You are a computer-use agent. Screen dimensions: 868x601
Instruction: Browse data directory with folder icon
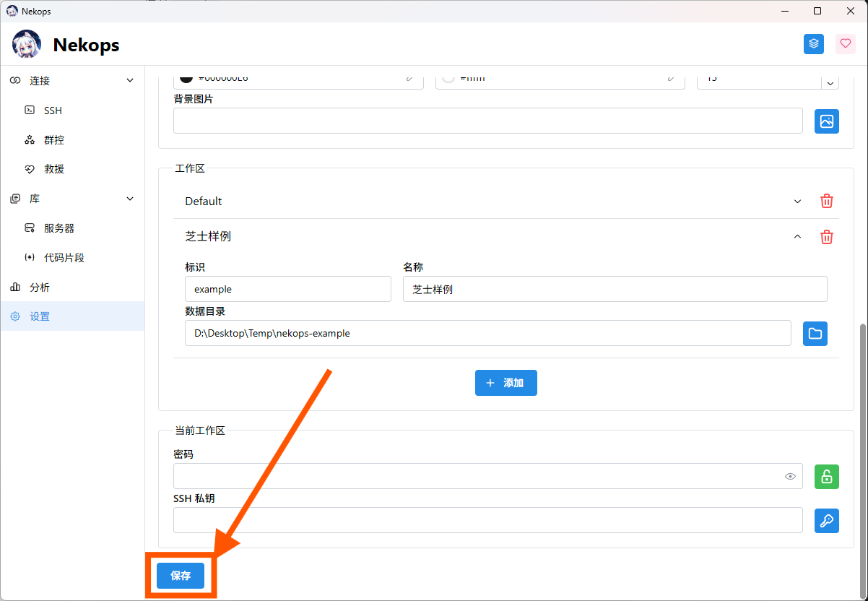pyautogui.click(x=815, y=334)
